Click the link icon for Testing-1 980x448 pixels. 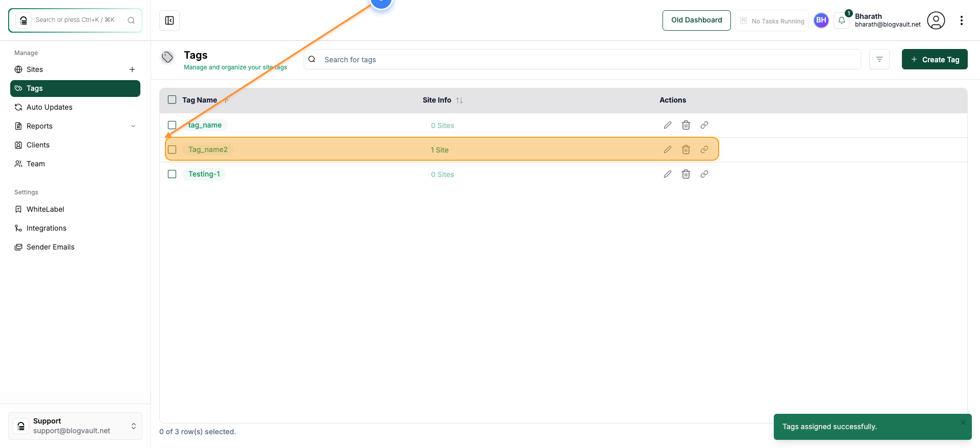704,174
